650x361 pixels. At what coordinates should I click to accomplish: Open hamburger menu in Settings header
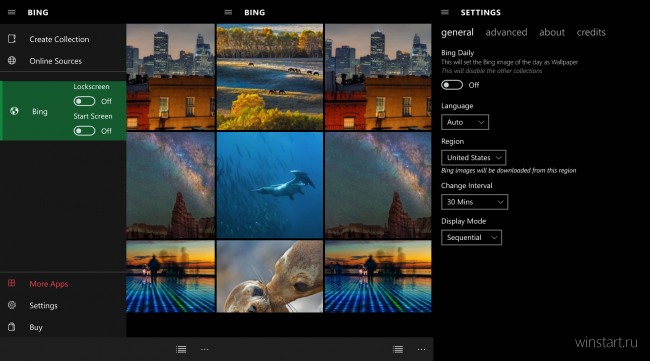click(445, 12)
